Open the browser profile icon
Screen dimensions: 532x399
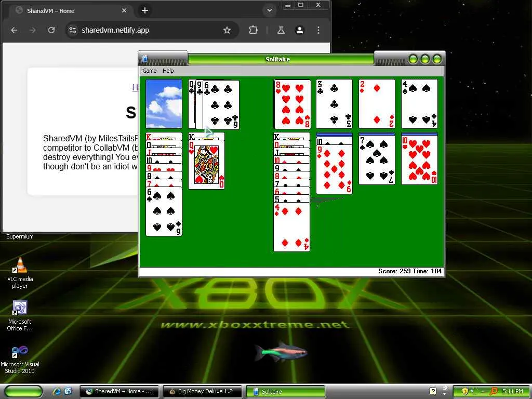(x=300, y=30)
